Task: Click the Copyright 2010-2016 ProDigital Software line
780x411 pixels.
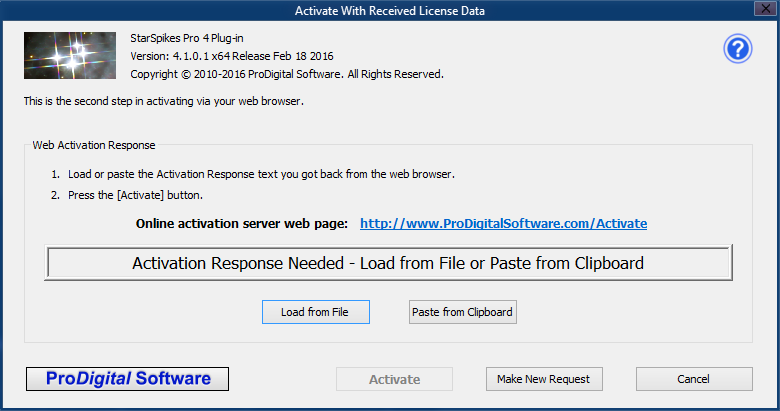Action: pyautogui.click(x=287, y=74)
